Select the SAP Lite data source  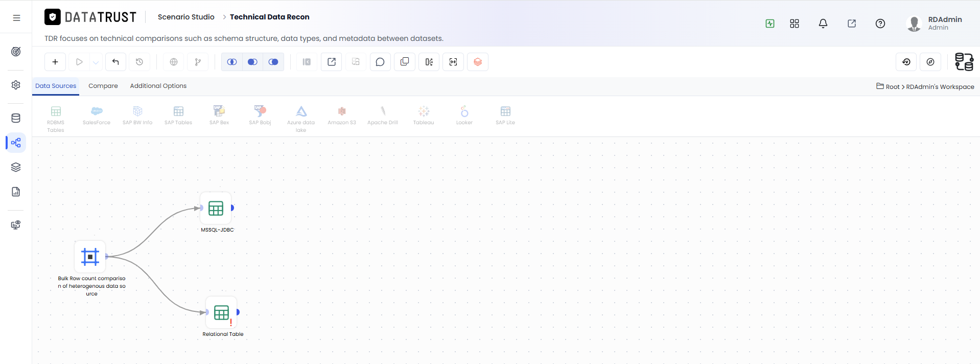click(x=505, y=116)
